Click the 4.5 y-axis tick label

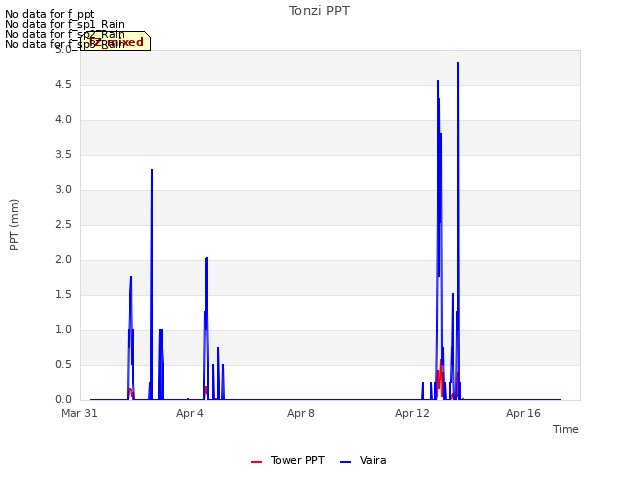click(63, 84)
